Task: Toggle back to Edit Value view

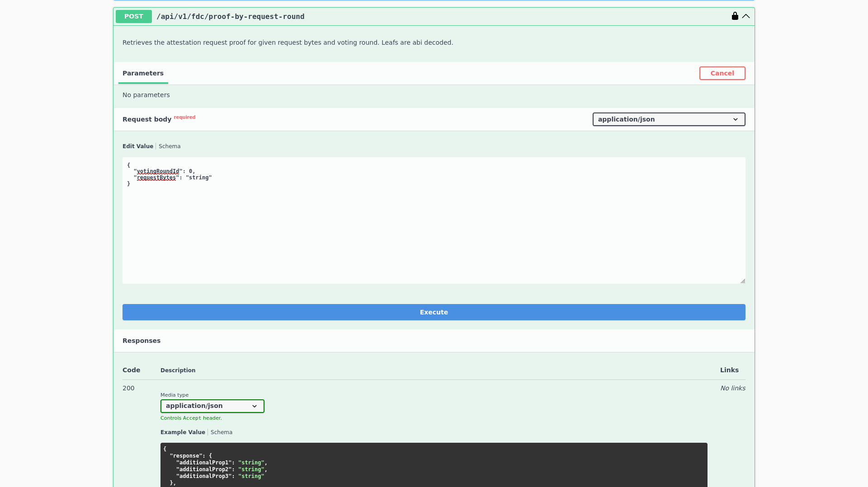Action: tap(137, 146)
